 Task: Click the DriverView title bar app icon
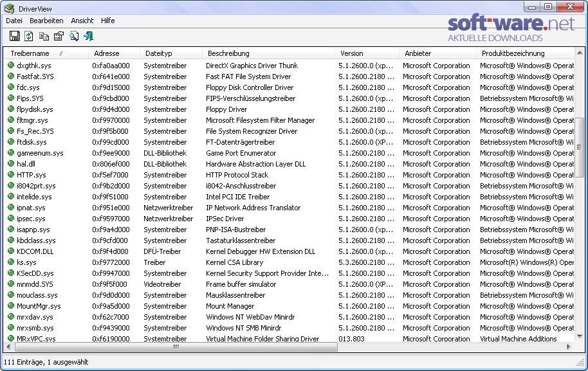coord(9,8)
